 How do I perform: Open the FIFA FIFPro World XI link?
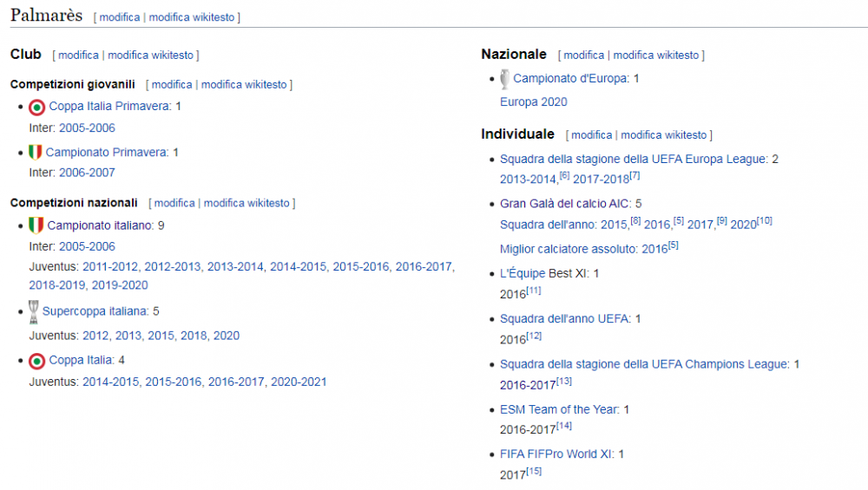click(x=556, y=454)
